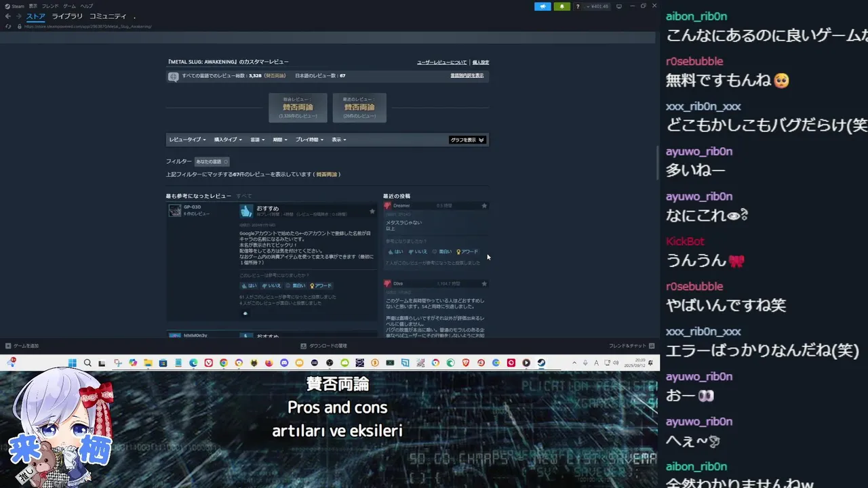This screenshot has width=868, height=488.
Task: Mark GP-03D's review as 面白い
Action: tap(296, 285)
